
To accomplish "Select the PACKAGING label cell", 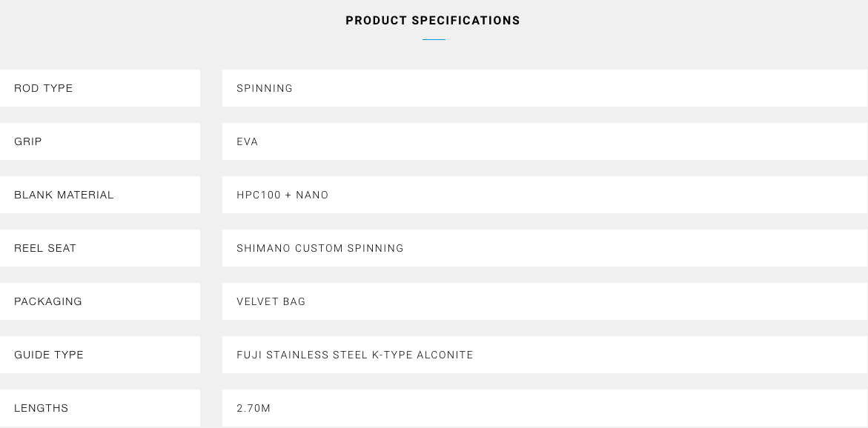I will coord(99,301).
